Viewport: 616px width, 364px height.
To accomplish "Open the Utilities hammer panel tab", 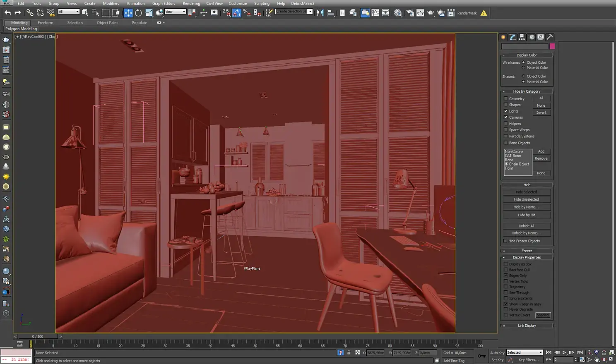I will point(550,37).
